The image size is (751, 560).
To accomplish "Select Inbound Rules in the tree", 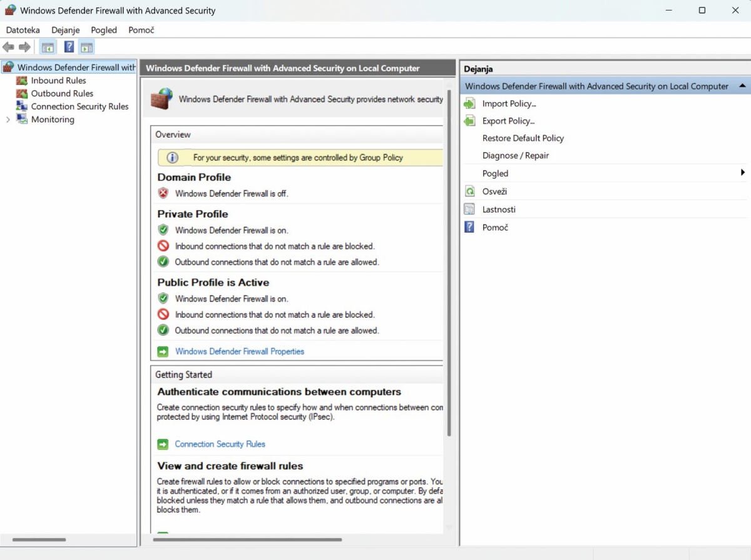I will [58, 80].
